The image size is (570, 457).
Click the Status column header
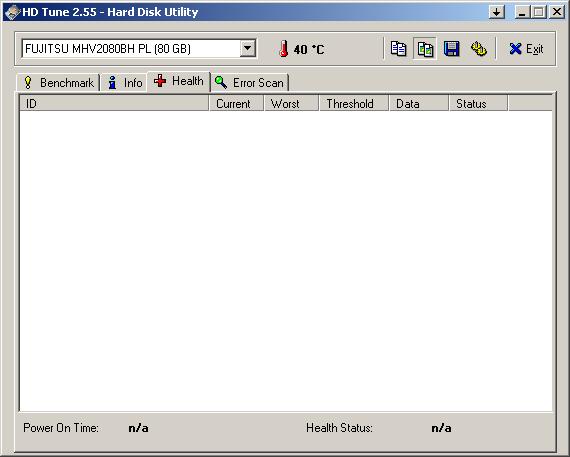478,104
